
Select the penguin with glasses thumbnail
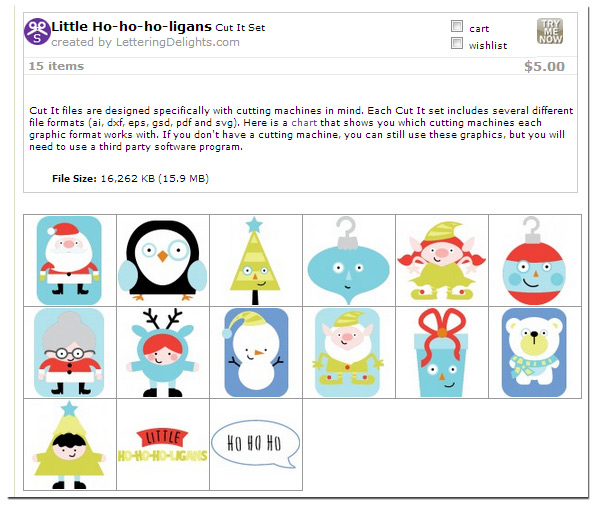[163, 260]
